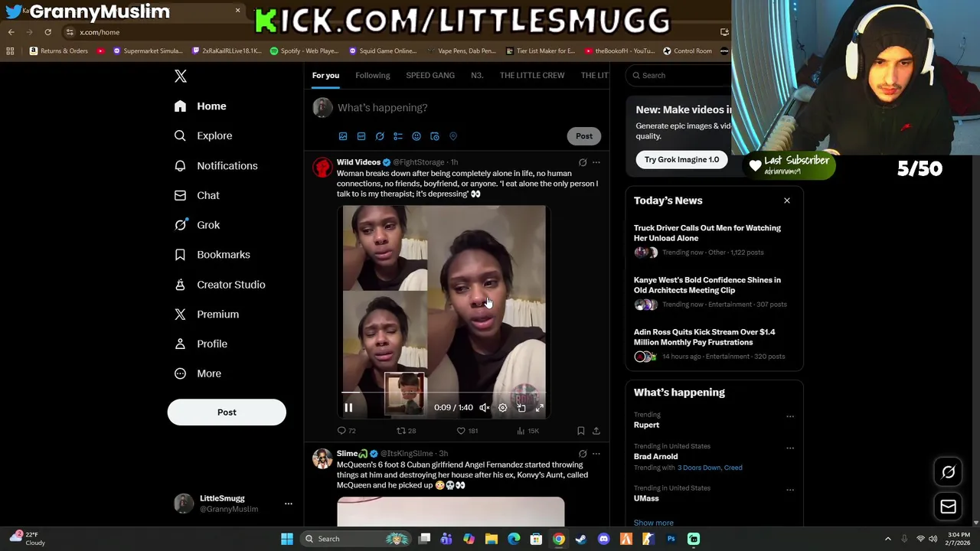Add a poll to the post
This screenshot has height=551, width=980.
[398, 136]
